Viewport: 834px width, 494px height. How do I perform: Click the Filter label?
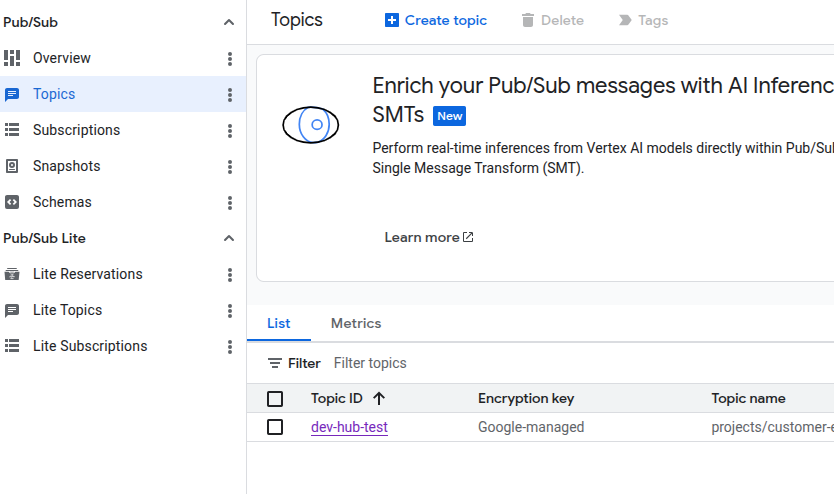(304, 363)
